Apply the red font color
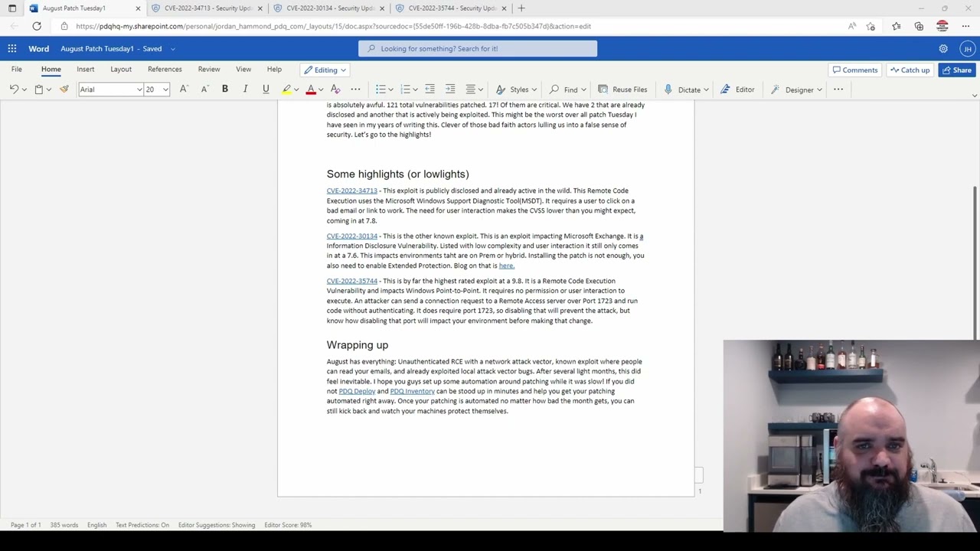980x551 pixels. (311, 90)
